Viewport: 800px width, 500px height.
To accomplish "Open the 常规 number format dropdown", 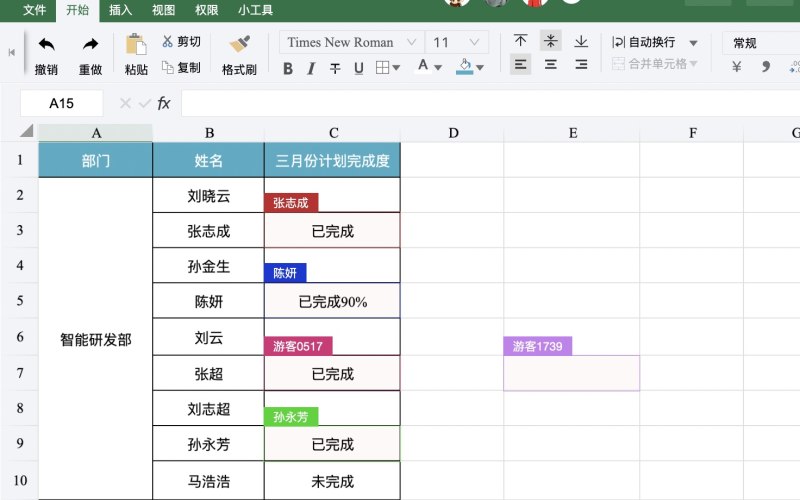I will 760,43.
